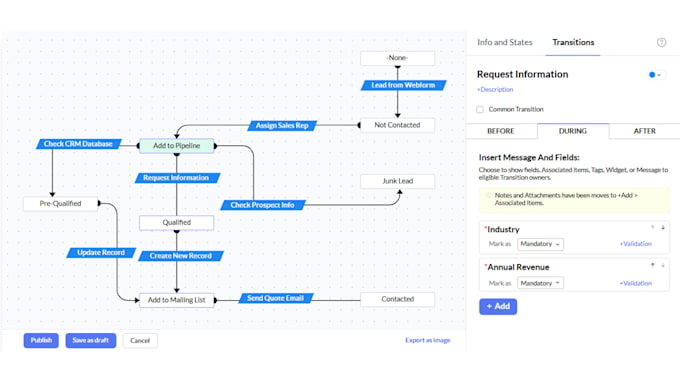Select the Check Prospect Info transition
The width and height of the screenshot is (680, 383).
[263, 205]
